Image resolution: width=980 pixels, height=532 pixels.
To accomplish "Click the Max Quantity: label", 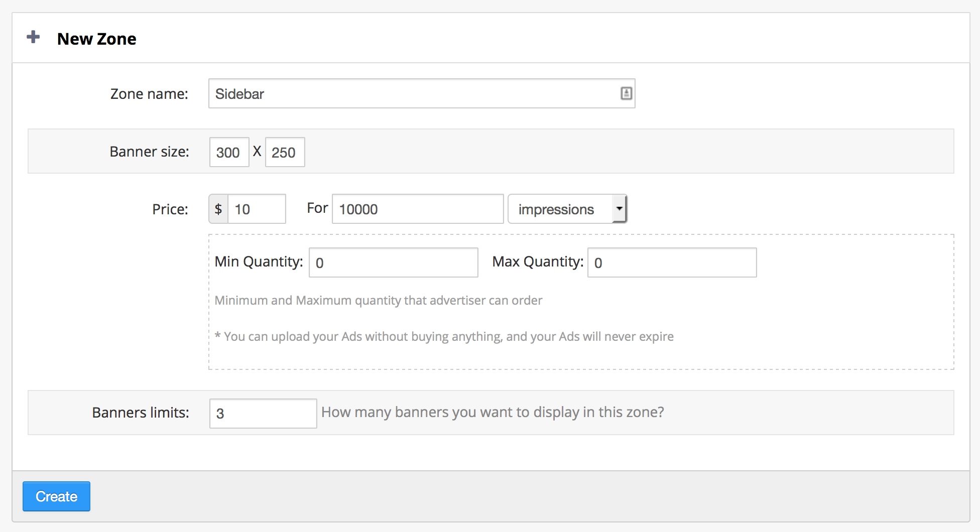I will click(538, 261).
